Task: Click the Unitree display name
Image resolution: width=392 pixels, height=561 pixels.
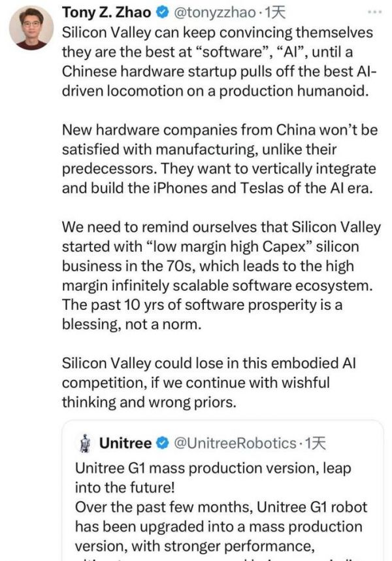Action: point(125,444)
